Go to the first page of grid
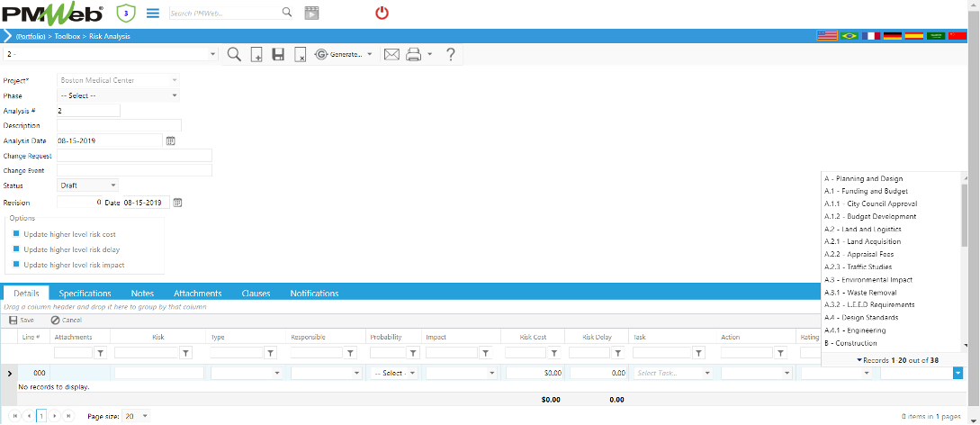 [14, 416]
